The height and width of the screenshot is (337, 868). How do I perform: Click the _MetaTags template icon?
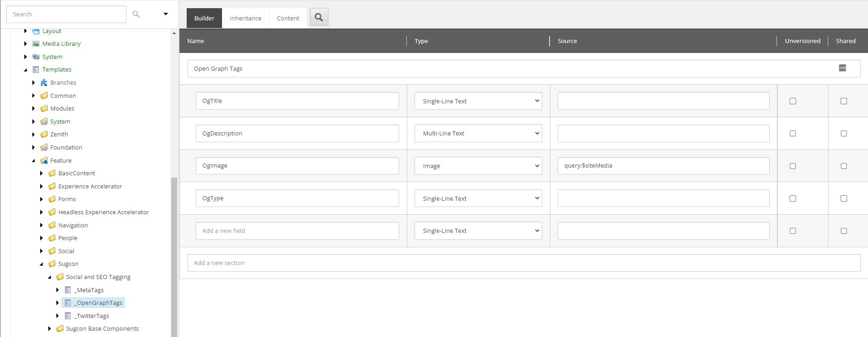click(x=68, y=290)
